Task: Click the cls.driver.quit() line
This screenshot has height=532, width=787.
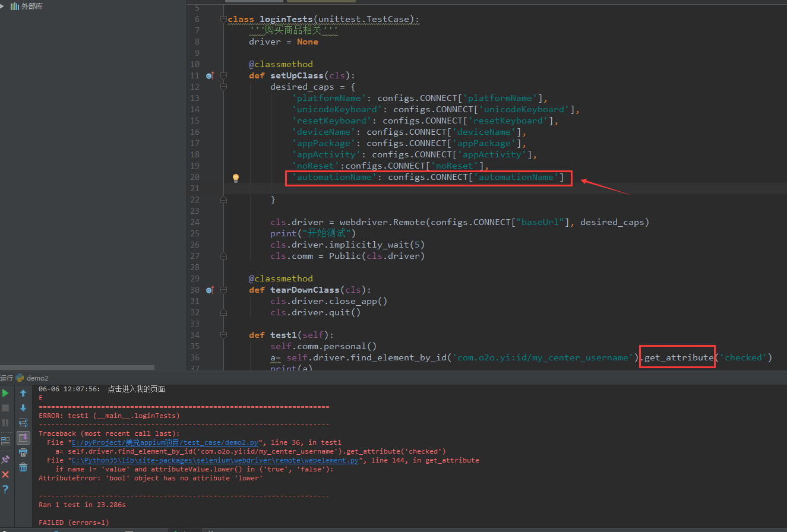Action: tap(315, 312)
